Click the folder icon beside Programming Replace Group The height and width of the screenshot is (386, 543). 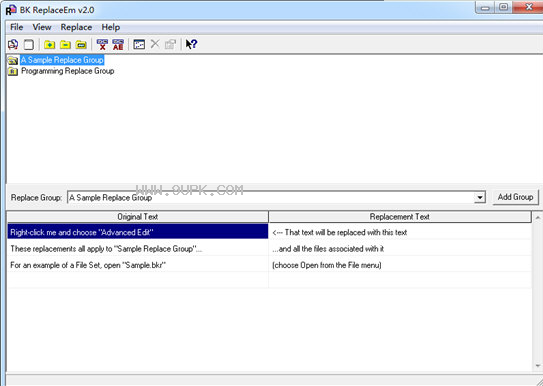[13, 71]
